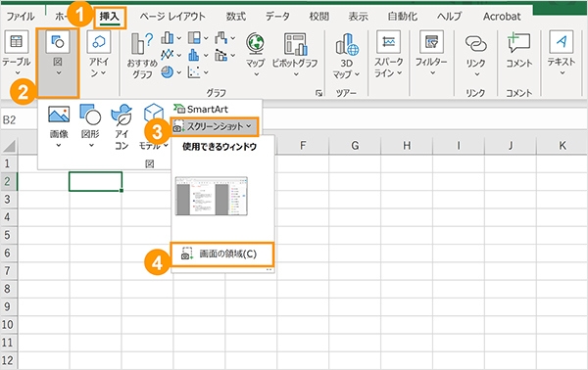
Task: Click the 図形 shapes icon
Action: 90,115
